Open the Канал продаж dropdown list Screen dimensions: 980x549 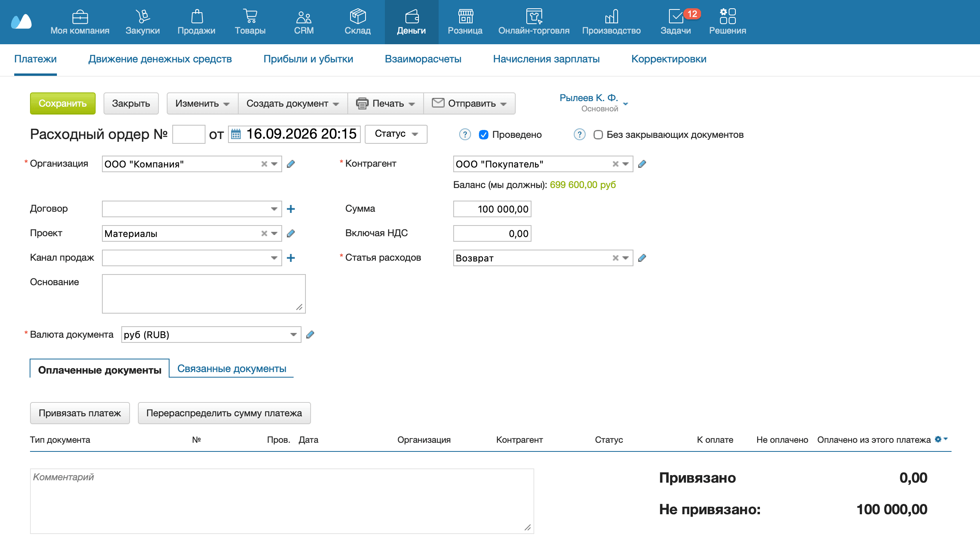[274, 258]
